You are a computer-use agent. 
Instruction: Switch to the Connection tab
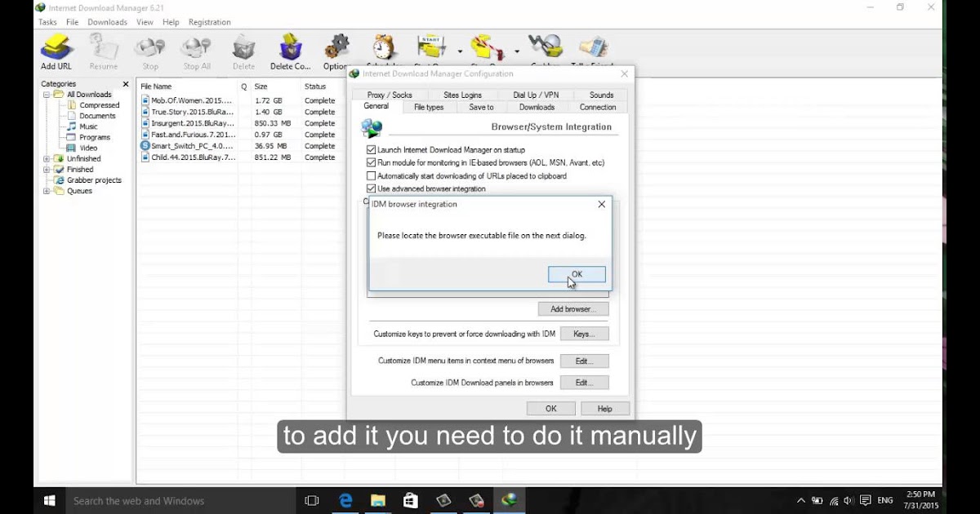click(x=598, y=107)
